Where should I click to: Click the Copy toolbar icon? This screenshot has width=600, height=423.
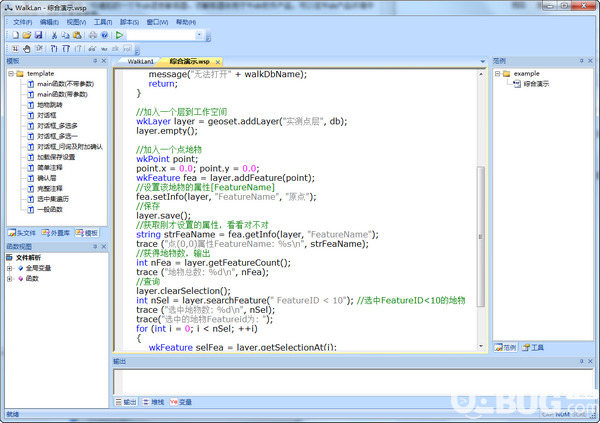click(x=65, y=35)
